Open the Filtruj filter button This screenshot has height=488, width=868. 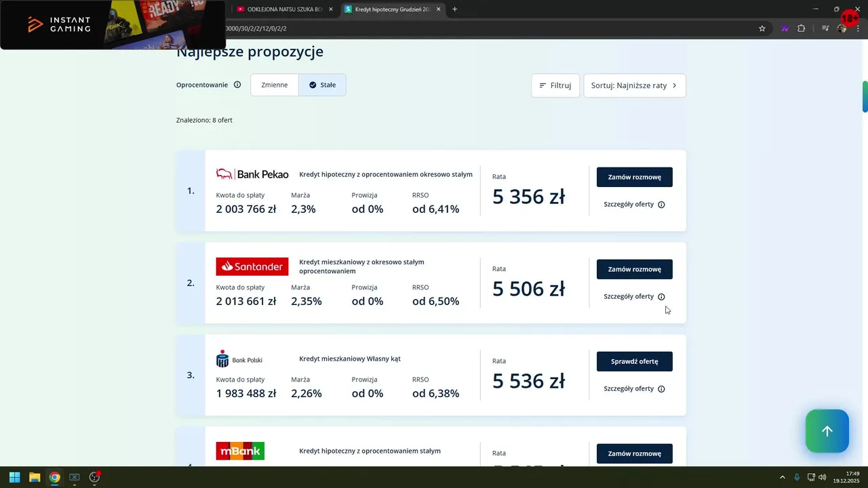tap(555, 85)
